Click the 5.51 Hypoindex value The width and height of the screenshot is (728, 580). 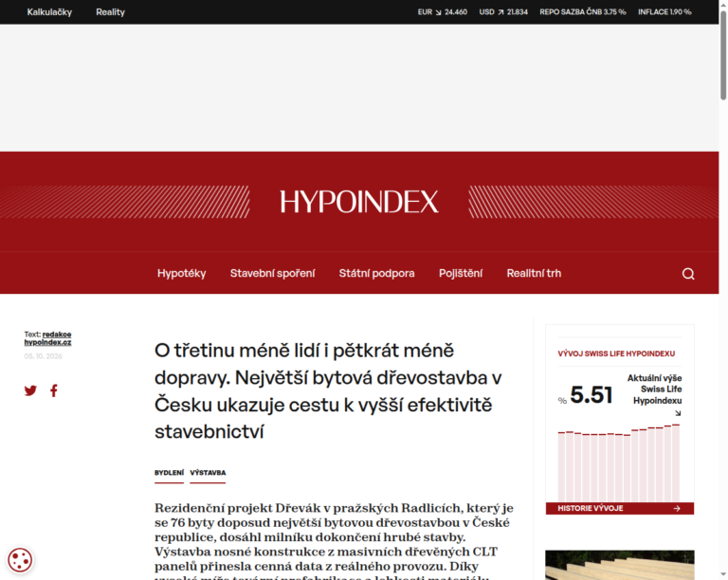(x=591, y=395)
